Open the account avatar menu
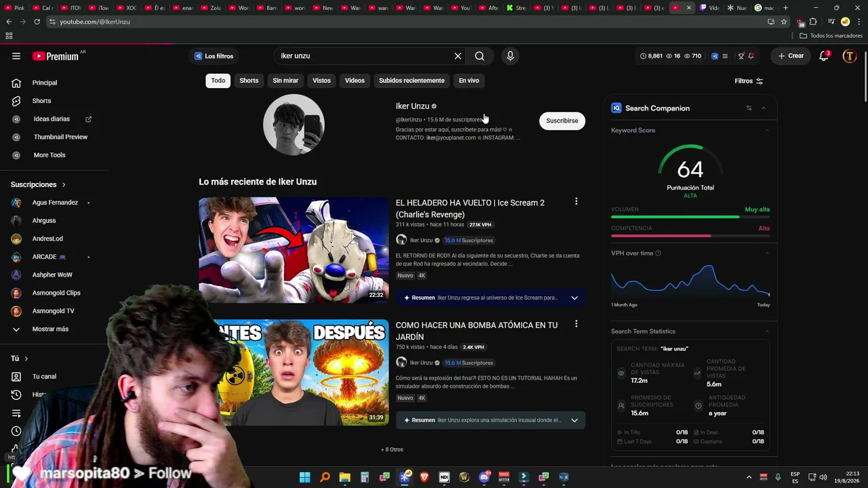Viewport: 868px width, 488px height. point(850,56)
